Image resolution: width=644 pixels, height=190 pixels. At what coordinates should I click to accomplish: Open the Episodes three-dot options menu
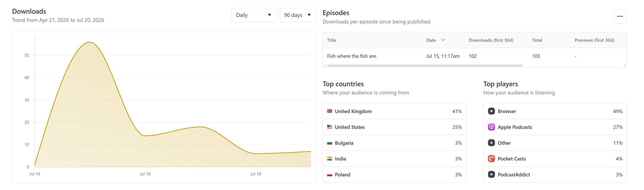coord(620,17)
